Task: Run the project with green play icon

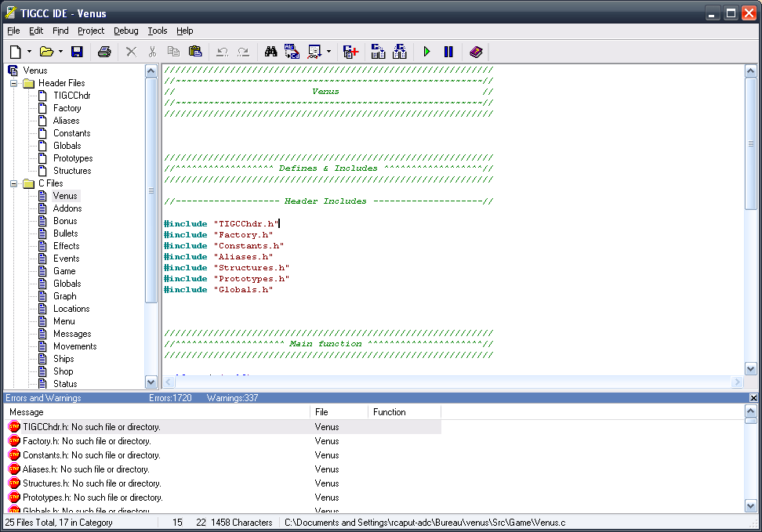Action: [426, 52]
